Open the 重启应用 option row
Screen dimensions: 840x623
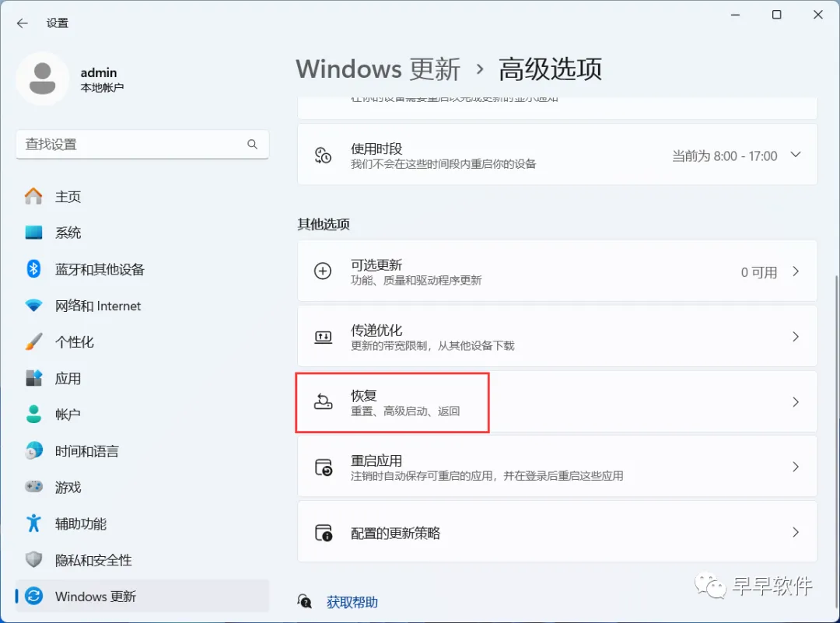click(x=557, y=467)
